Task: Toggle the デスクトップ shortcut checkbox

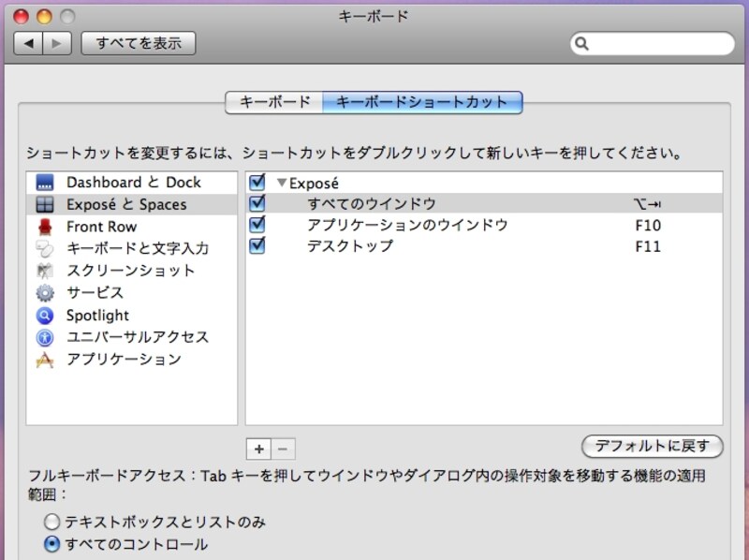Action: [x=256, y=246]
